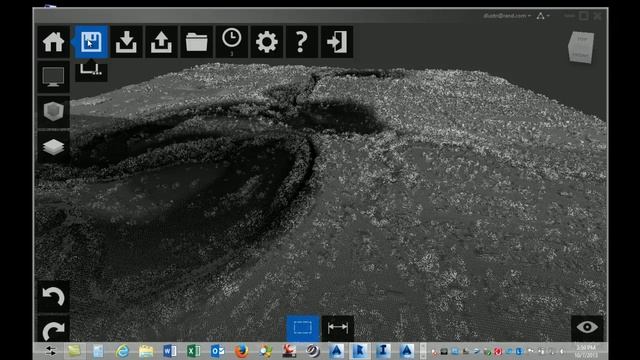Open the Export upload-arrow tool
640x360 pixels.
[x=161, y=42]
